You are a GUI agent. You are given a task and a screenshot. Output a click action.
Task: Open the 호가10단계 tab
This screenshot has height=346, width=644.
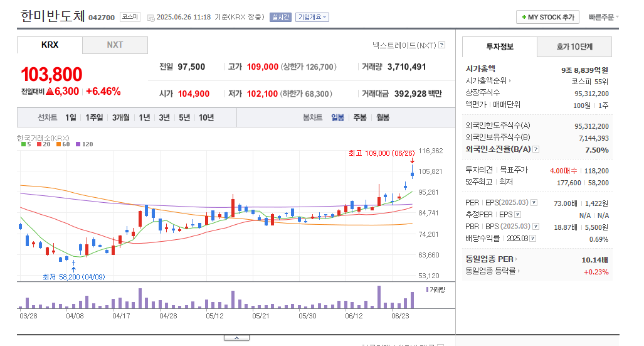(574, 47)
